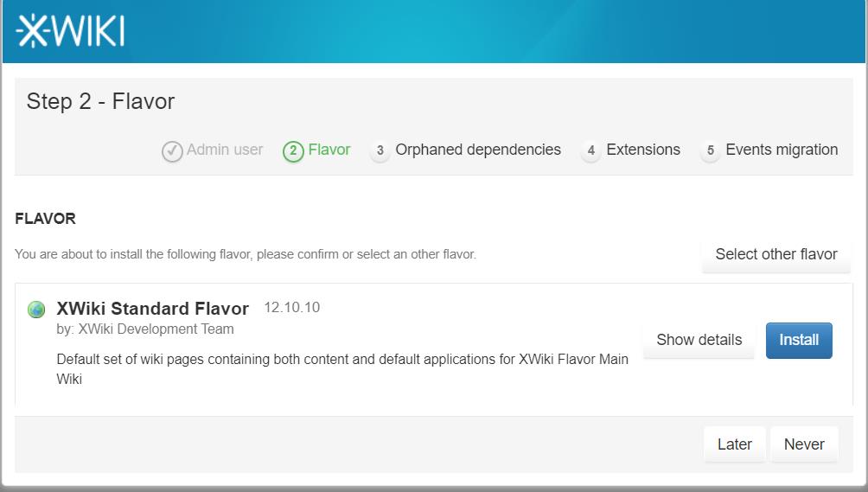The image size is (868, 492).
Task: Click the step 5 number badge
Action: [x=711, y=150]
